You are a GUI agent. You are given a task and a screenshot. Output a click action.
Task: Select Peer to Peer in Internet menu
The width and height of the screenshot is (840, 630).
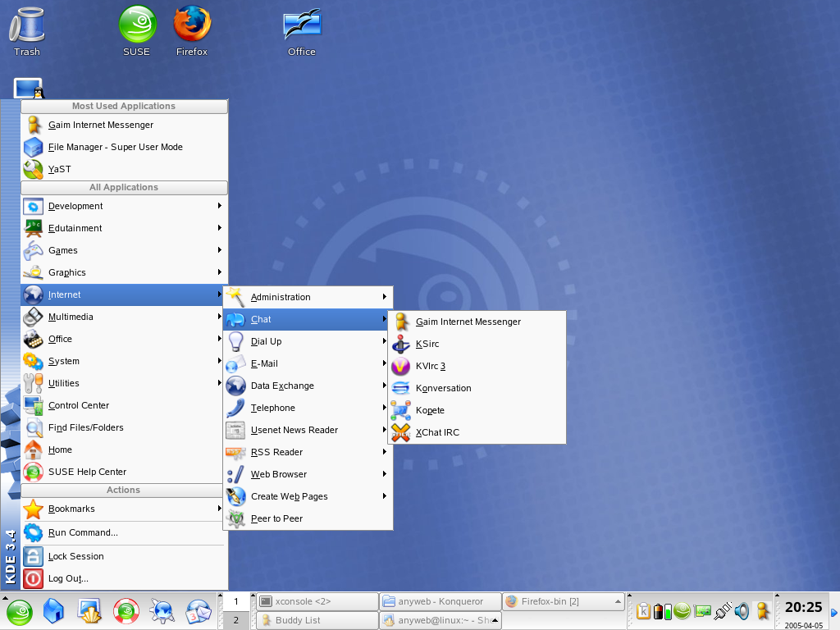[308, 518]
